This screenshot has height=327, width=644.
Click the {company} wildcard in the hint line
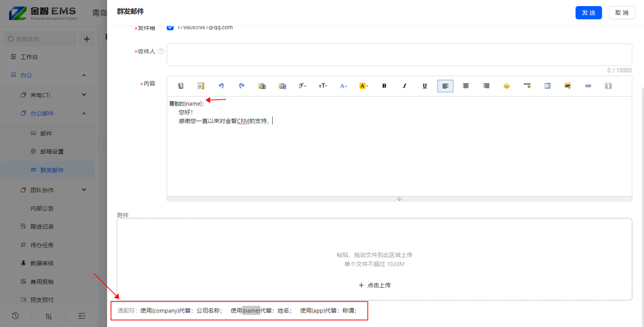pos(165,310)
